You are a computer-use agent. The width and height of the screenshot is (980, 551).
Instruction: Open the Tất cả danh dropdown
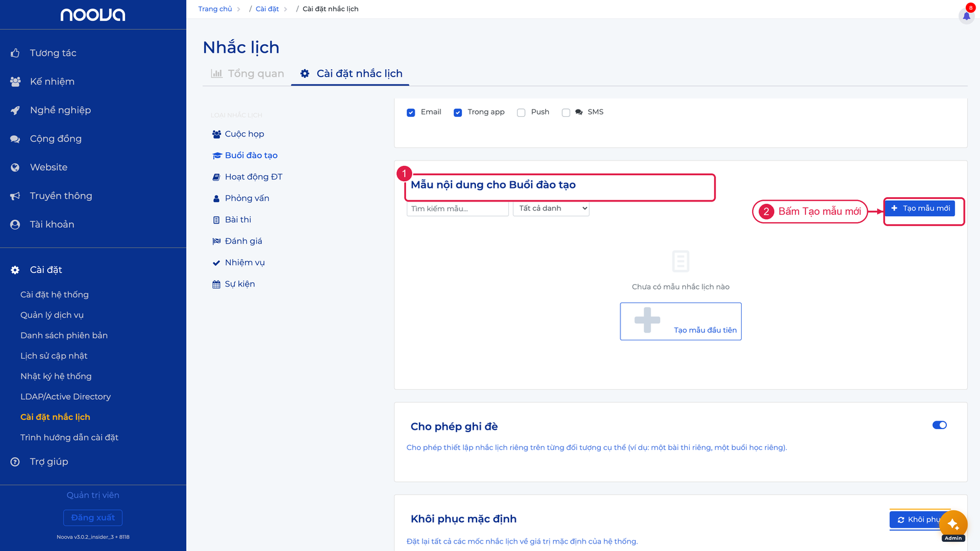tap(551, 208)
